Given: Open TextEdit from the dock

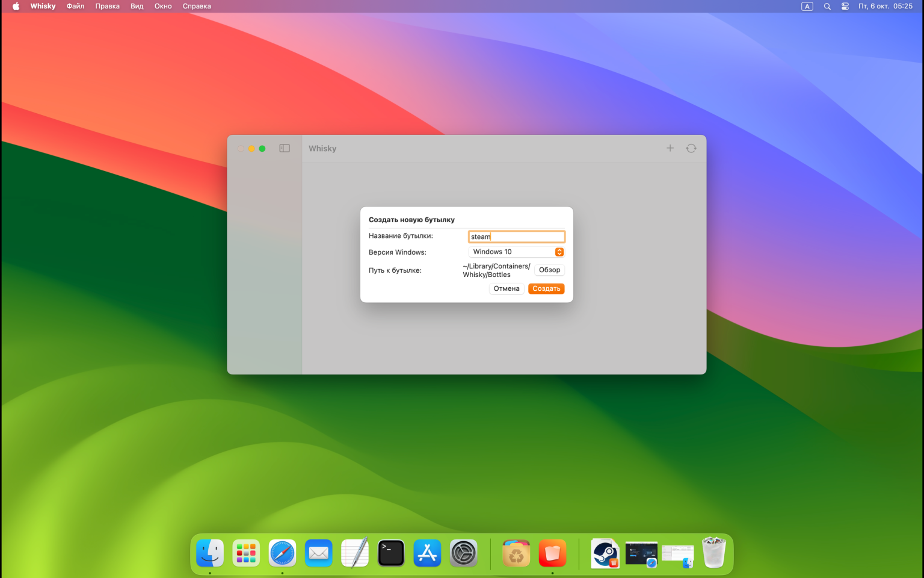Looking at the screenshot, I should point(355,553).
